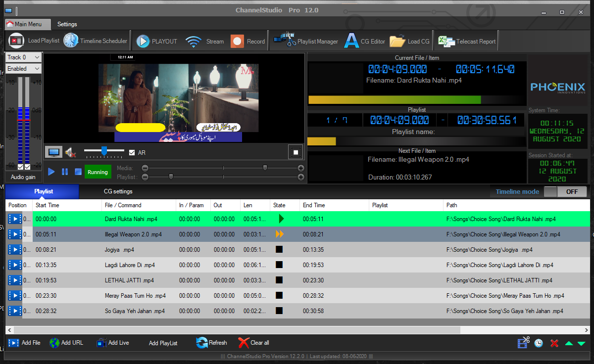
Task: Mute preview audio speaker icon
Action: coord(70,152)
